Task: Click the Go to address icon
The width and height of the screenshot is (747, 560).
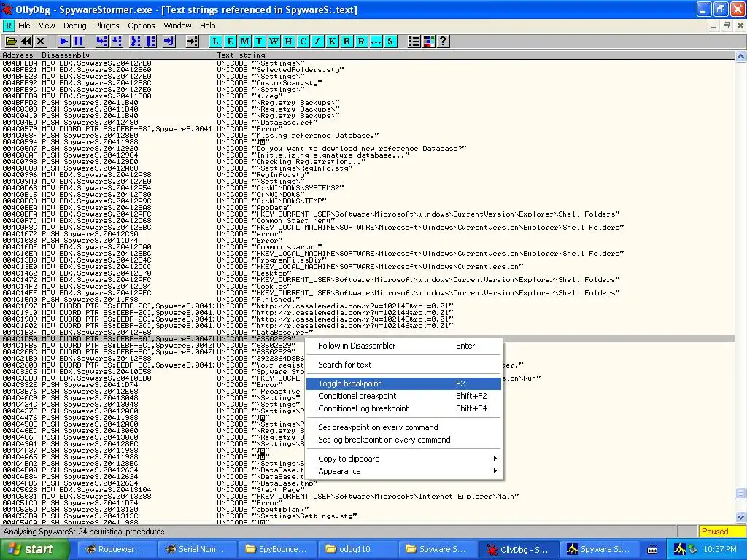Action: [193, 42]
